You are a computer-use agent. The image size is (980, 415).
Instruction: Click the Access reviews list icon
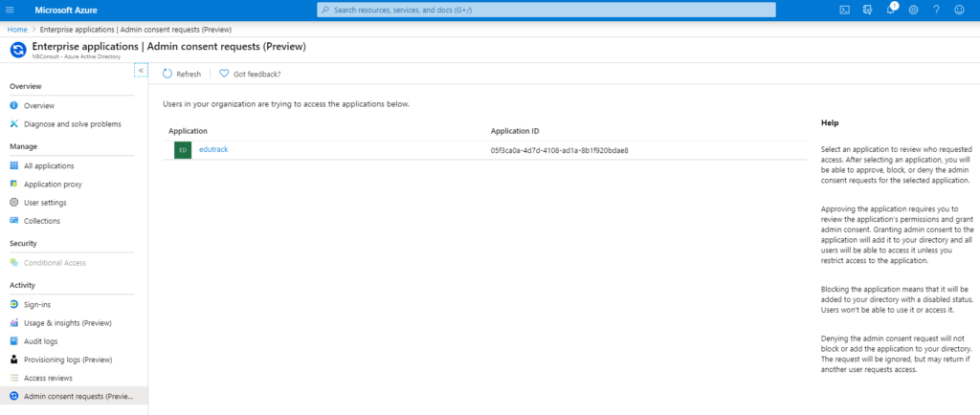14,378
